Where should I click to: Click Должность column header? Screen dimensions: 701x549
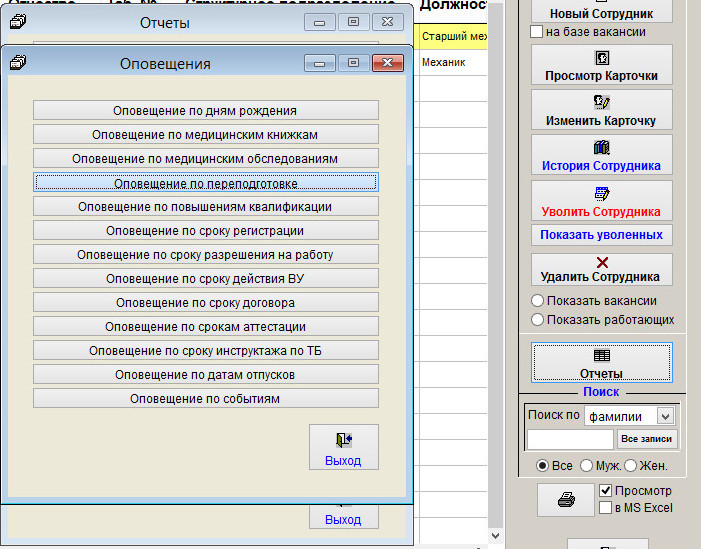coord(452,6)
